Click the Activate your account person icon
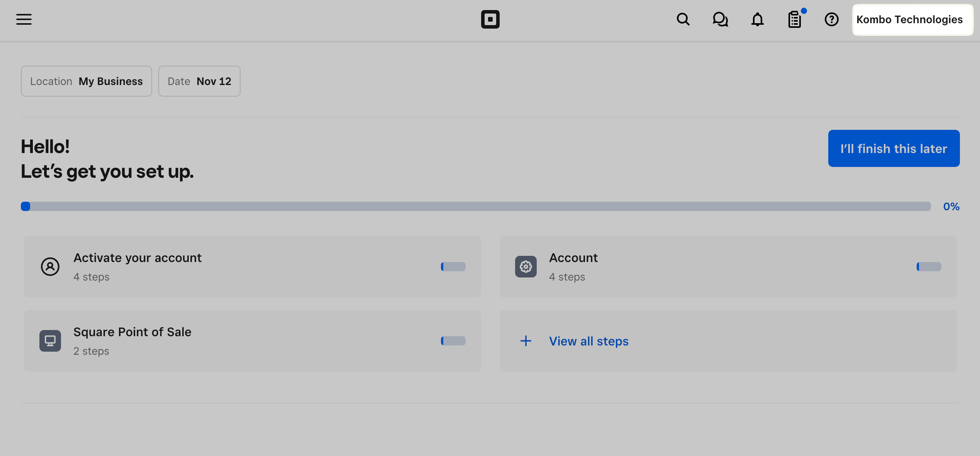980x456 pixels. (50, 267)
